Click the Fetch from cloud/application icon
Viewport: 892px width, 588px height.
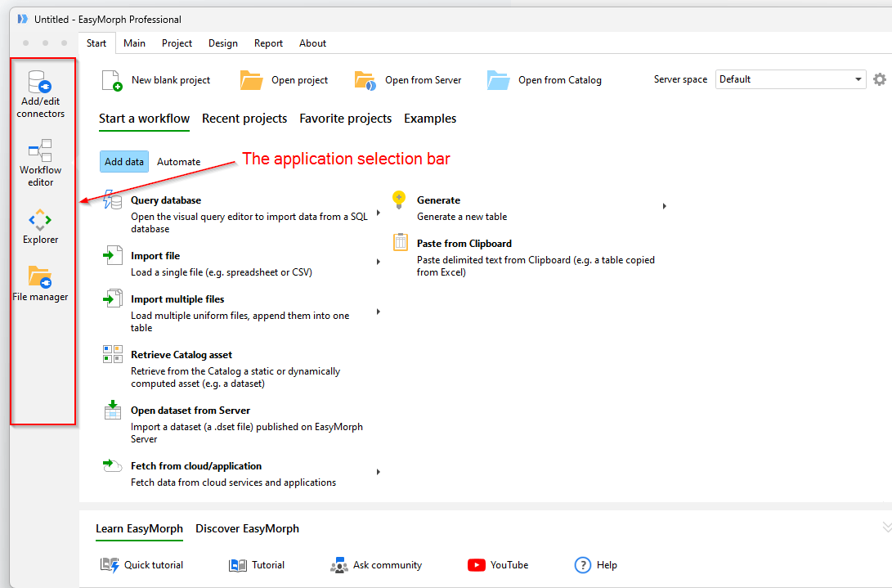112,465
